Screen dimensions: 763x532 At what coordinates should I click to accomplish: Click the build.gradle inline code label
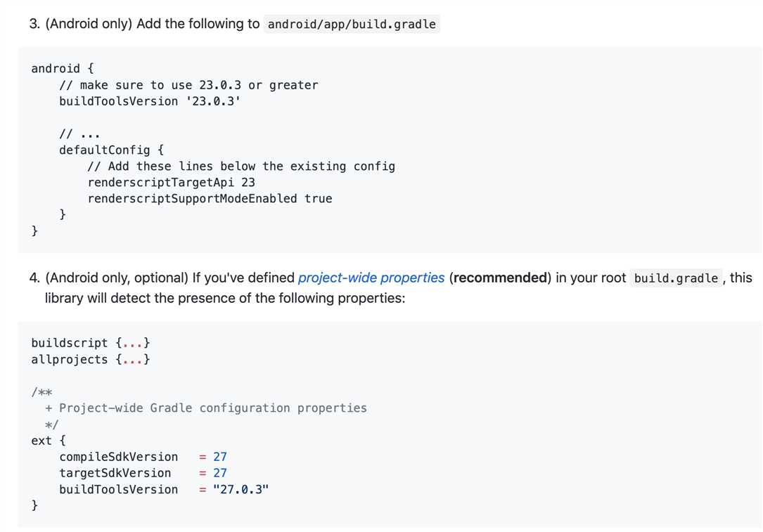pos(676,278)
